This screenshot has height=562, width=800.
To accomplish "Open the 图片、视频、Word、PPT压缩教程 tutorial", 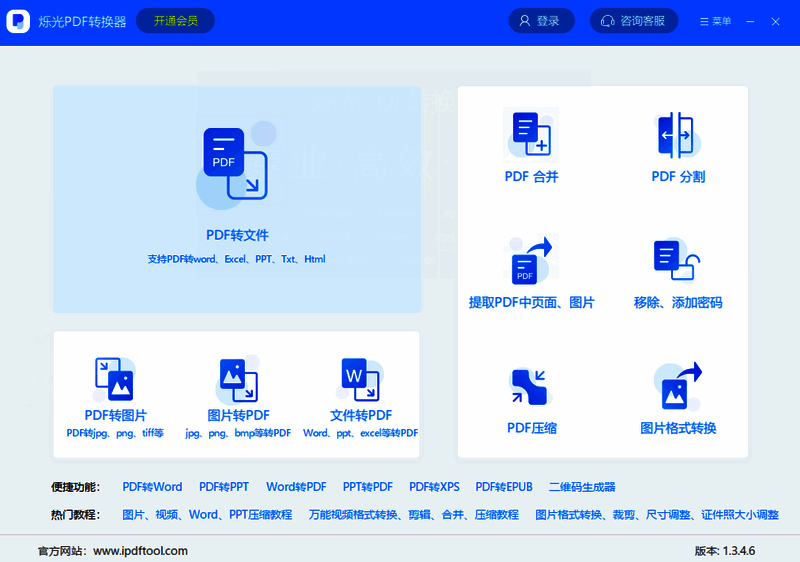I will coord(207,515).
